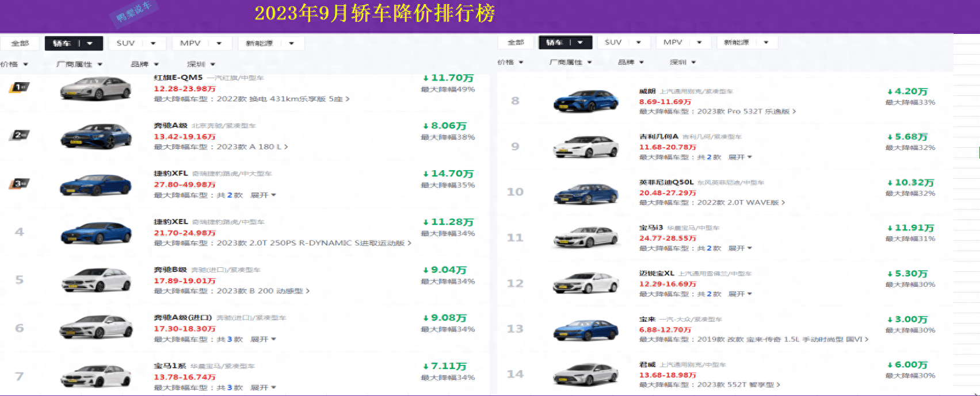Click the 宝马1系 car thumbnail
Image resolution: width=980 pixels, height=396 pixels.
coord(96,377)
